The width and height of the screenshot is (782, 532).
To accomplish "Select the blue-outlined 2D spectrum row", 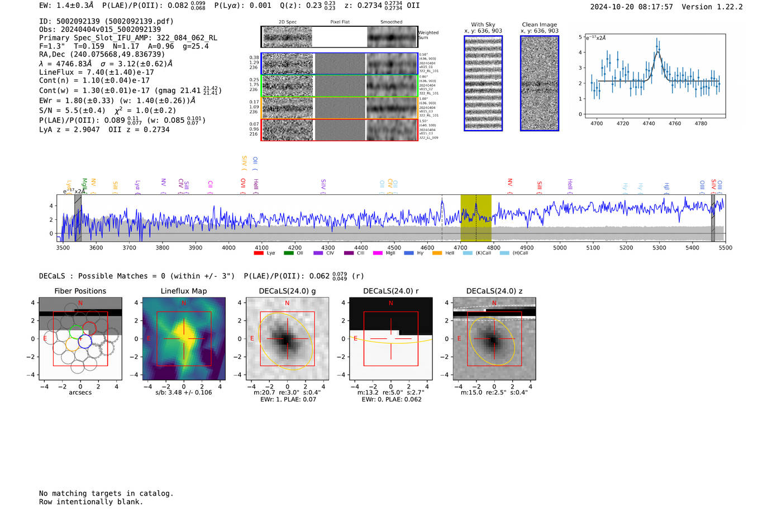I will 339,64.
